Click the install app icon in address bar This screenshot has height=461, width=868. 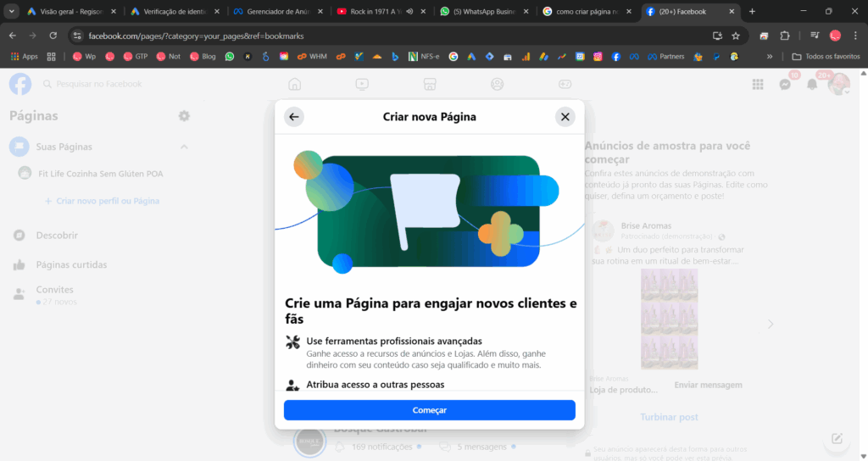[717, 36]
